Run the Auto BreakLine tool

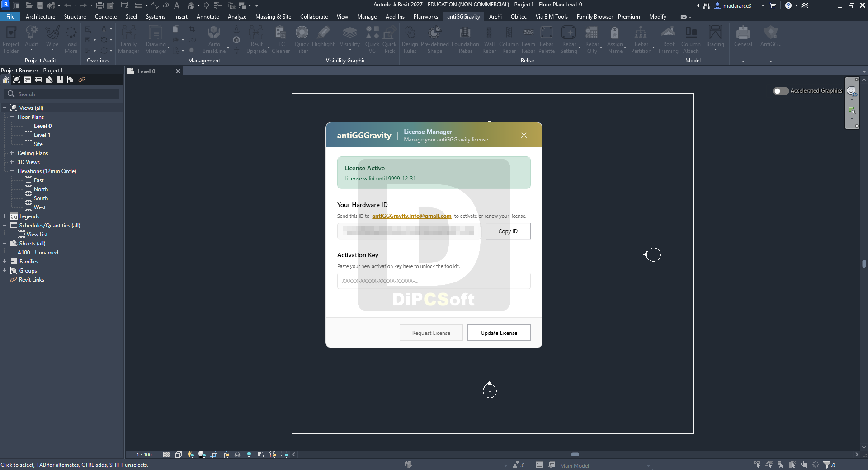(x=214, y=40)
